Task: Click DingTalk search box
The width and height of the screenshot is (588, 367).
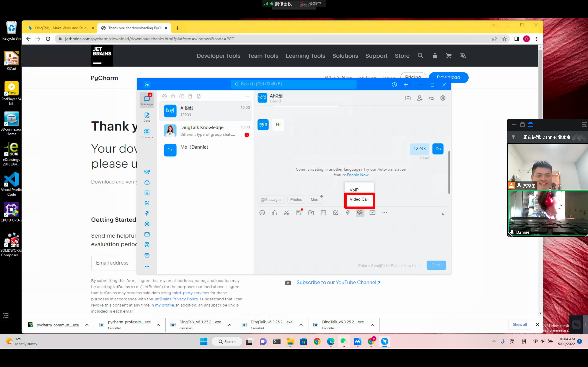Action: coord(294,84)
